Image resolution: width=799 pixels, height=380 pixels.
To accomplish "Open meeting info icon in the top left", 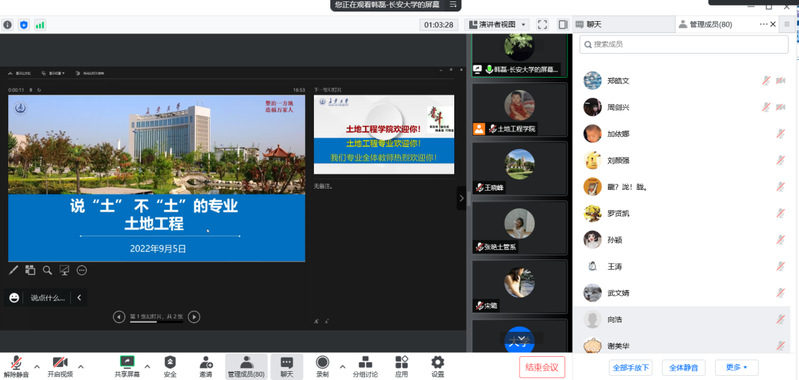I will (7, 24).
